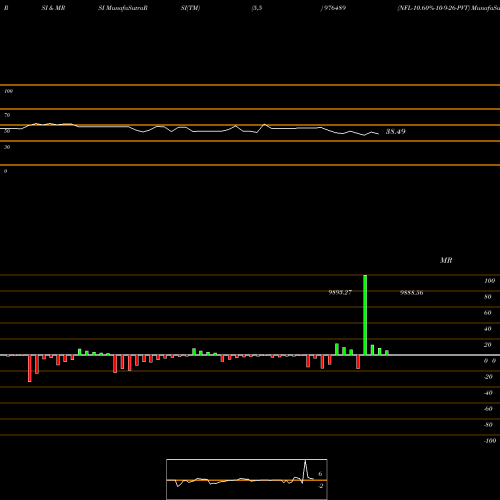
Task: Click the tall green MR spike bar
Action: point(365,315)
